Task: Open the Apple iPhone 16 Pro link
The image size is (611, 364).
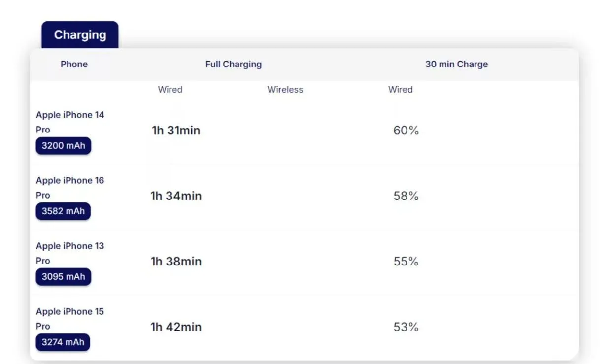Action: pos(69,187)
